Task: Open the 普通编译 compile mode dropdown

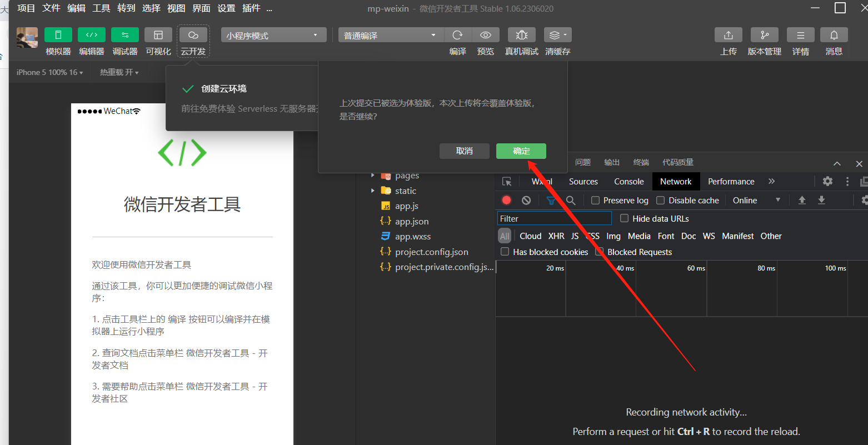Action: pos(391,35)
